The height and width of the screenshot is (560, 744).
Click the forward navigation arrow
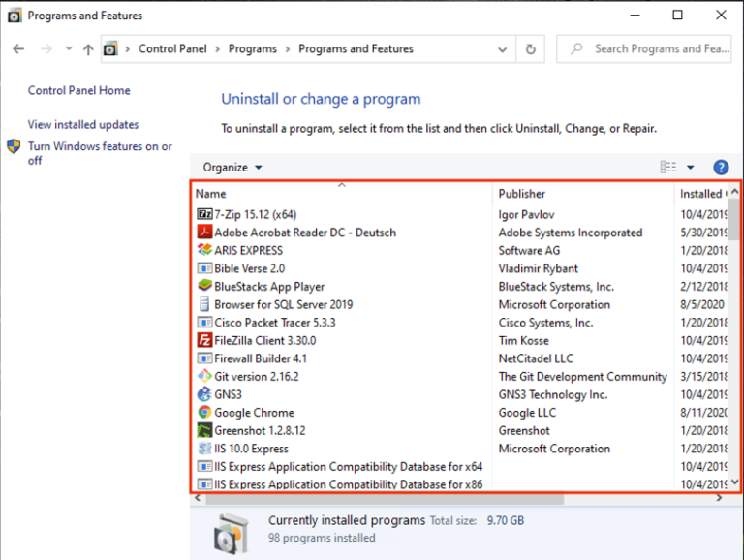46,48
